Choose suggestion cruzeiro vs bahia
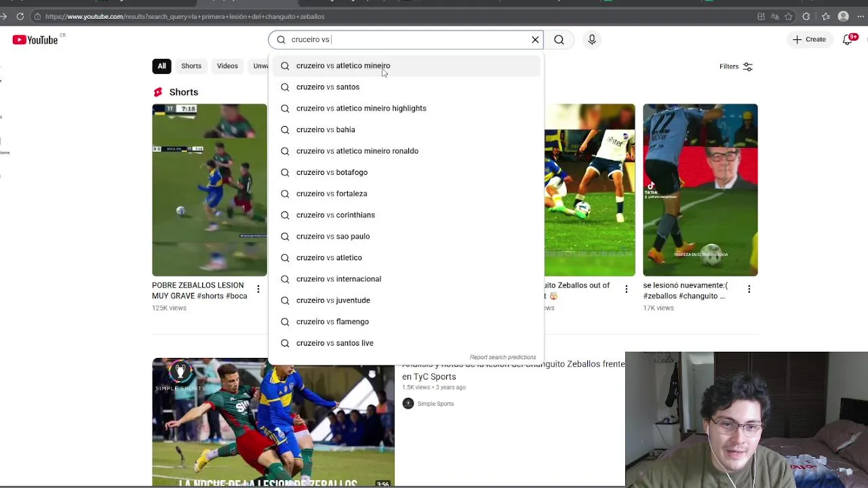Image resolution: width=868 pixels, height=488 pixels. 406,129
